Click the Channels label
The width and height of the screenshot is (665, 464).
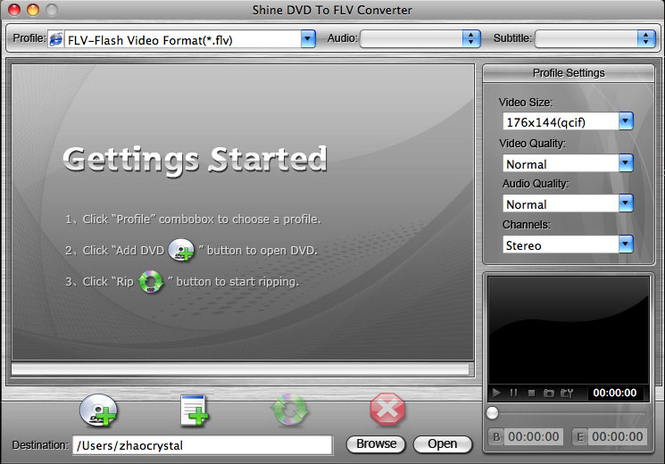click(x=526, y=224)
